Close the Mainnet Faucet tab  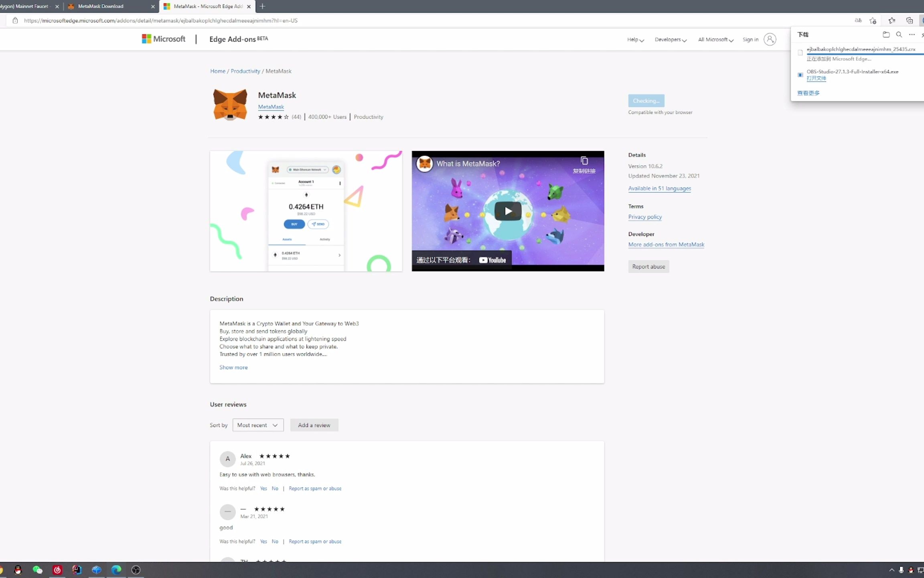coord(57,6)
